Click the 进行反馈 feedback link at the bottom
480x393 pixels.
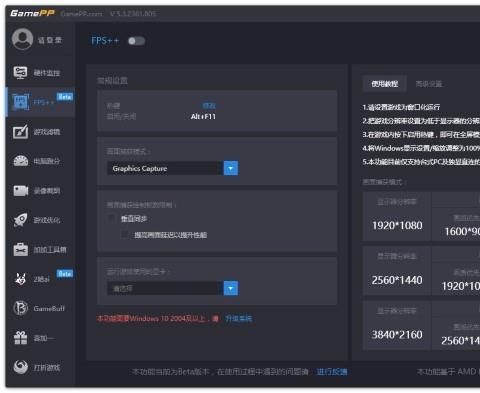[332, 372]
